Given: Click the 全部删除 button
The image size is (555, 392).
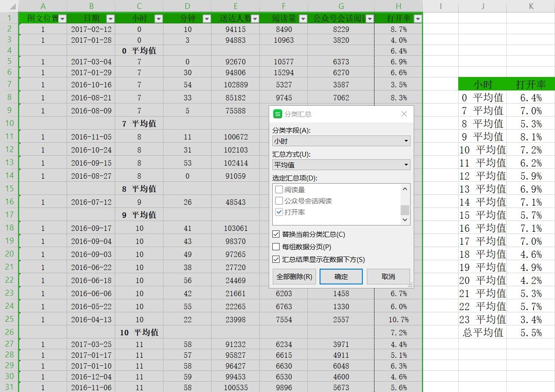Looking at the screenshot, I should pyautogui.click(x=294, y=276).
